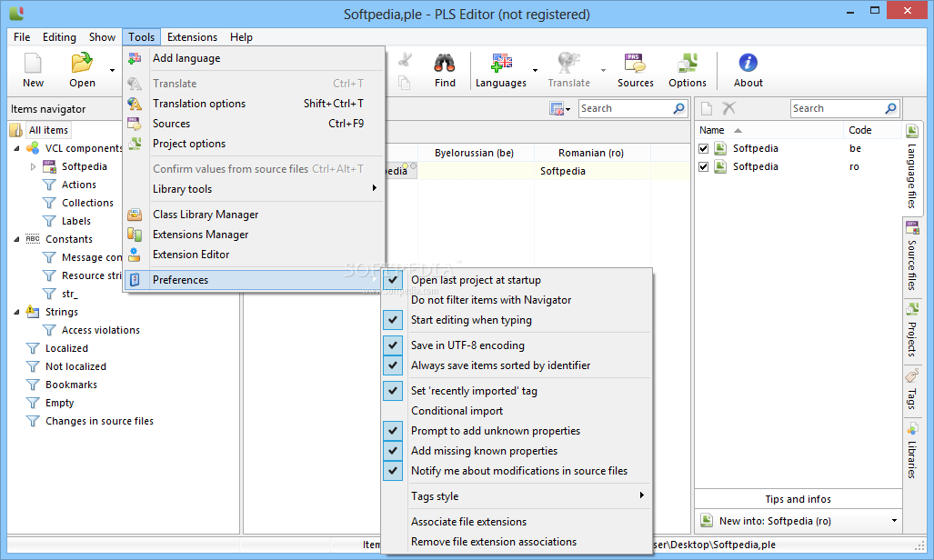Click the Class Library Manager icon

(136, 215)
